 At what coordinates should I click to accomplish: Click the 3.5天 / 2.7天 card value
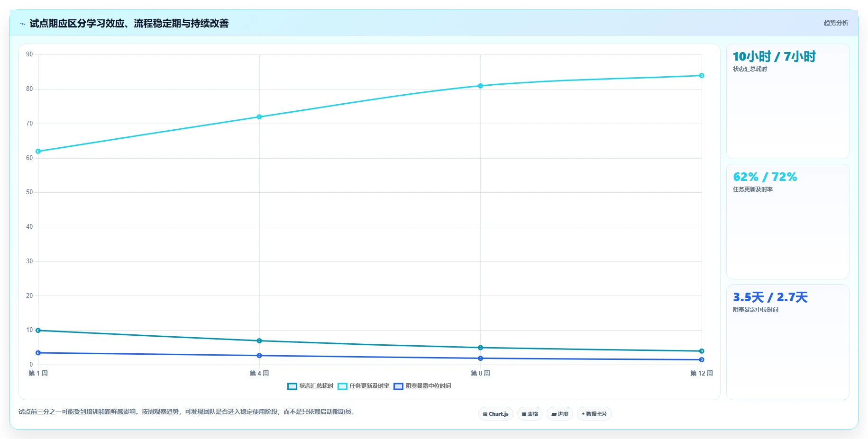coord(770,297)
